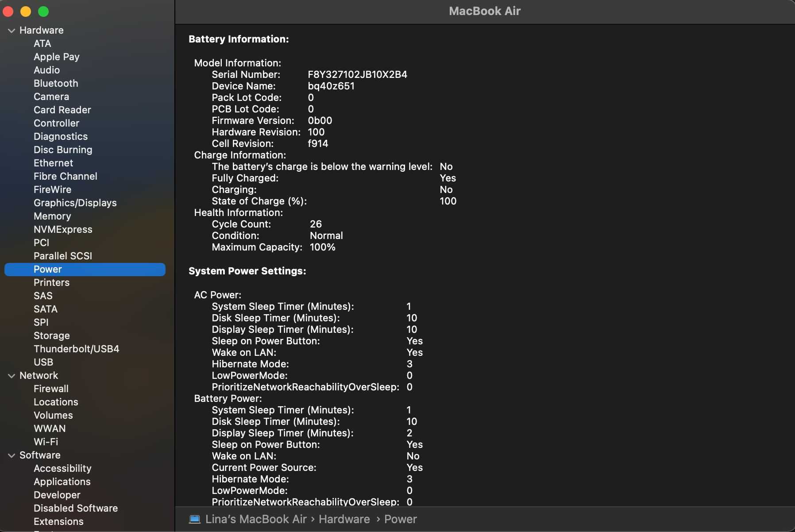Open Graphics/Displays entry
This screenshot has height=532, width=795.
[75, 203]
